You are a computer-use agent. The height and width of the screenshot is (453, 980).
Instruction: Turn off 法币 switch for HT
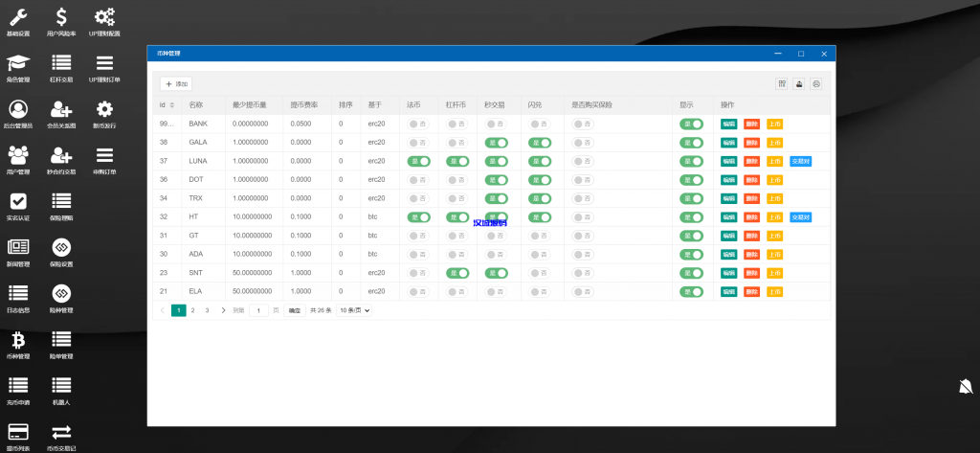419,217
